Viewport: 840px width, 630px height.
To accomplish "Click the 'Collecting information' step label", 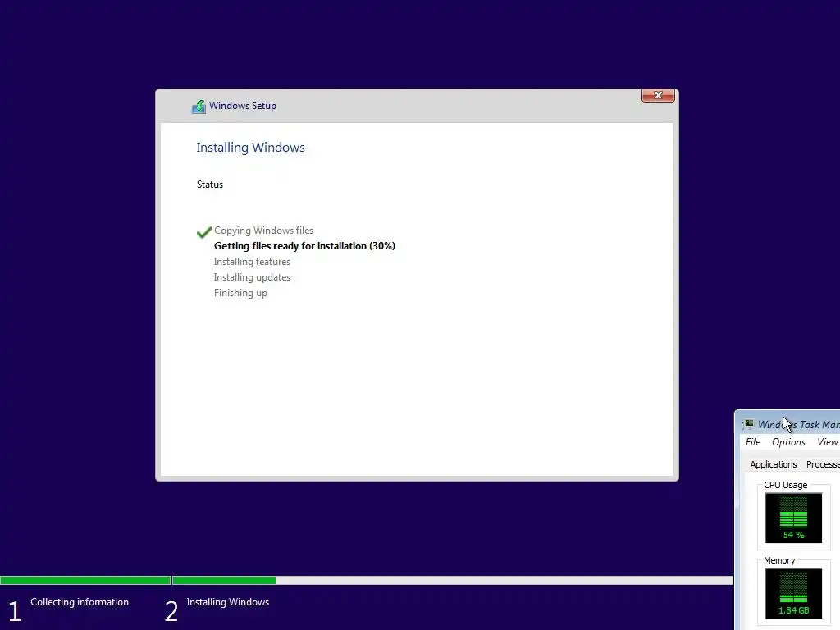I will tap(80, 601).
